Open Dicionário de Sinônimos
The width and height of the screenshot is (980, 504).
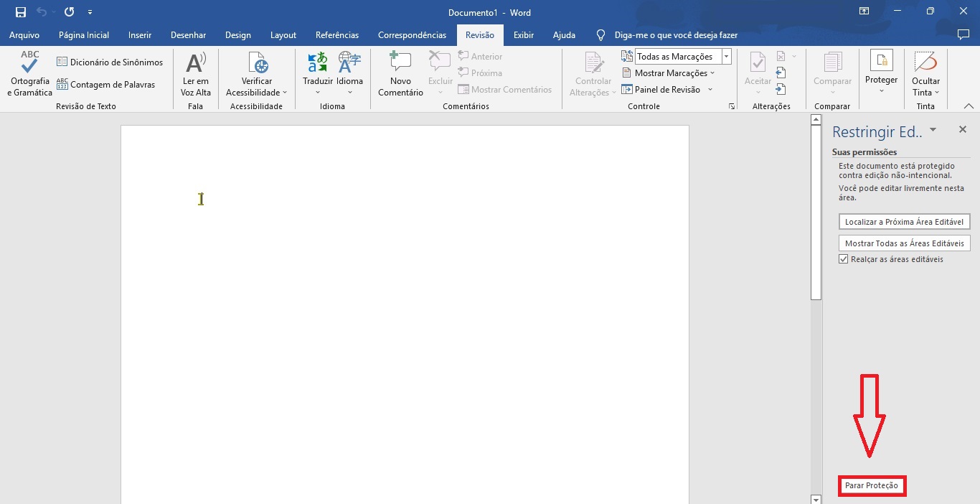click(110, 62)
